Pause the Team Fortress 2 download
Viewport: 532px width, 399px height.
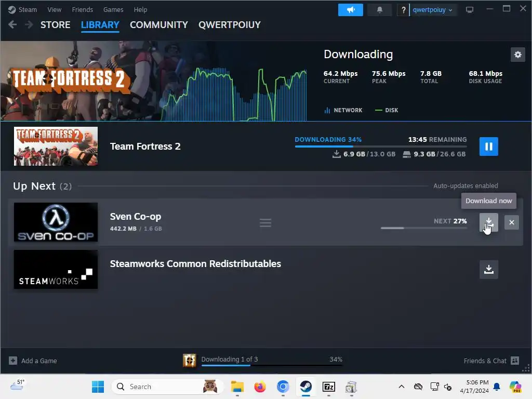(x=488, y=146)
